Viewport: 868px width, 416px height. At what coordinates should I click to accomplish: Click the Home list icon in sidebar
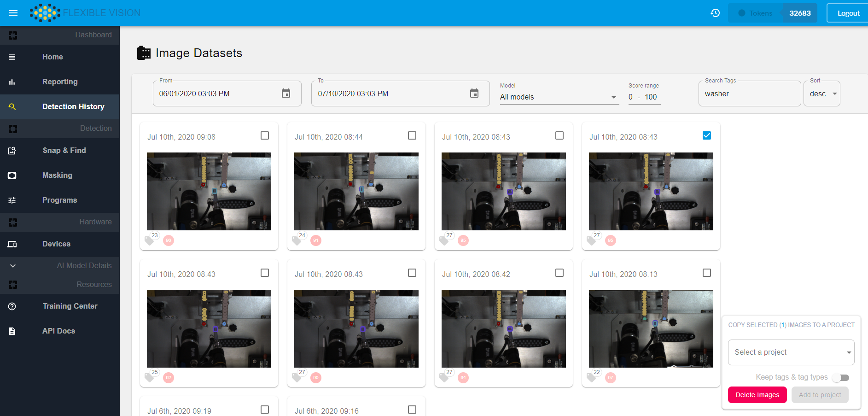pyautogui.click(x=12, y=57)
